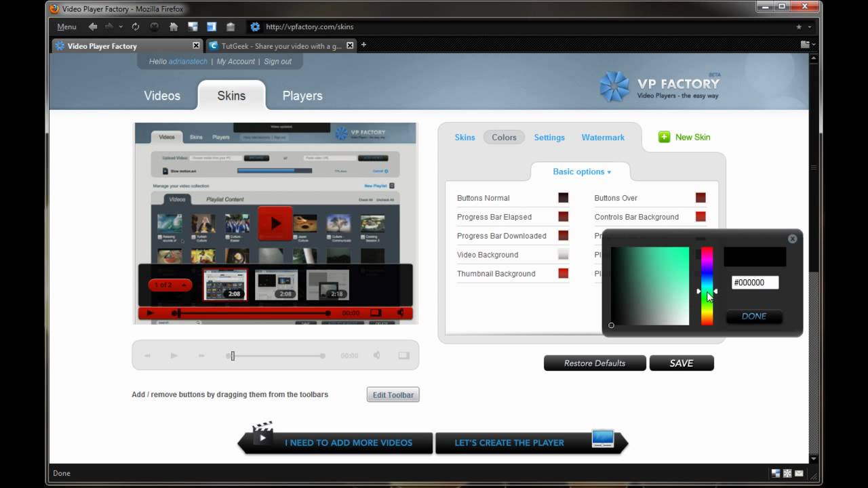Click the bookmark star in address bar
Screen dimensions: 868x488
pos(798,27)
